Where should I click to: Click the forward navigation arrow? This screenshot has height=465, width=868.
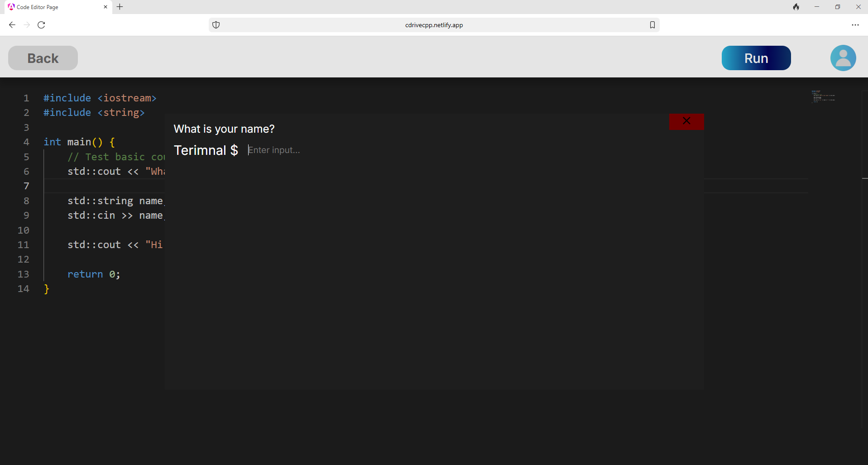27,25
